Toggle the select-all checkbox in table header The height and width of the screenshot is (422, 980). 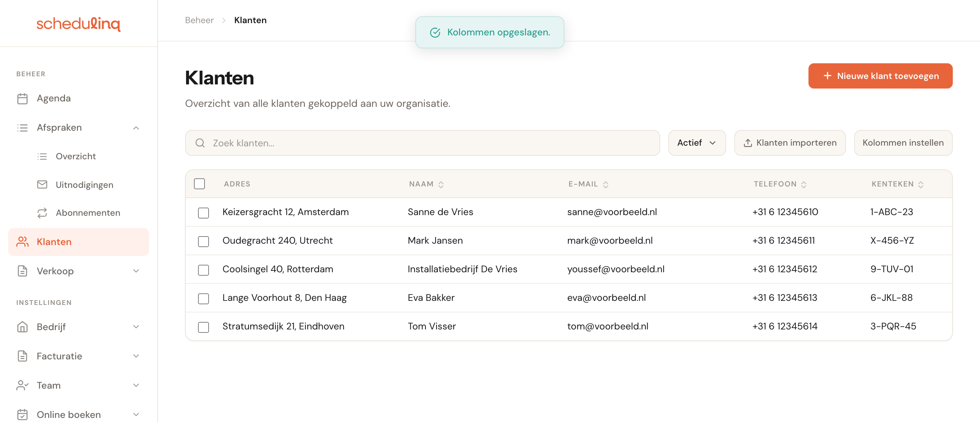(x=199, y=184)
